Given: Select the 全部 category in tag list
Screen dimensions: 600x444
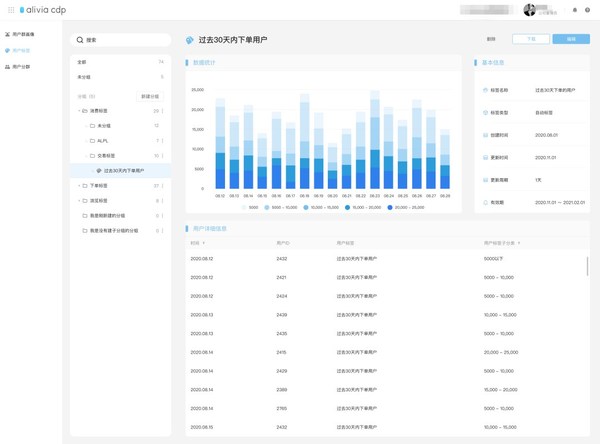Looking at the screenshot, I should pos(83,62).
